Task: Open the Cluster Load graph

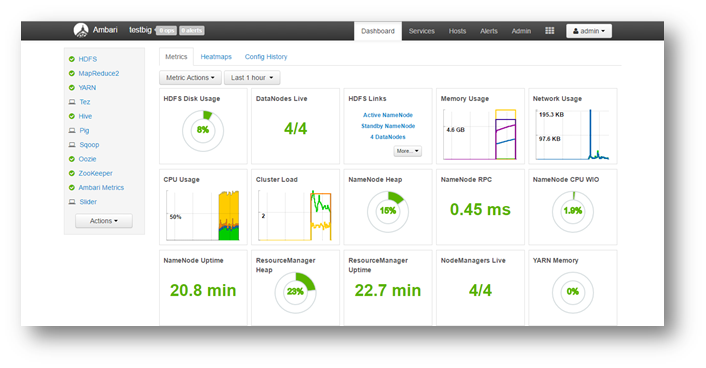Action: 295,215
